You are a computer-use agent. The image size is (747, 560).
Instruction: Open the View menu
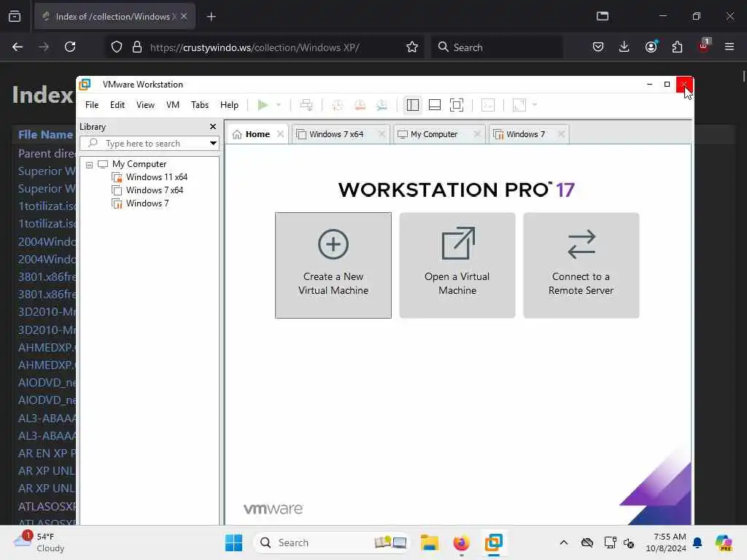pos(145,105)
